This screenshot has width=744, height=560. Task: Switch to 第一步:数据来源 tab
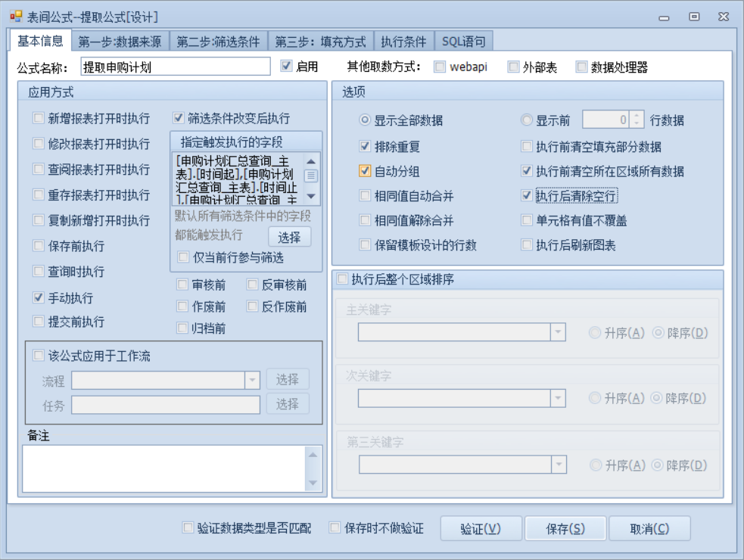[x=120, y=42]
